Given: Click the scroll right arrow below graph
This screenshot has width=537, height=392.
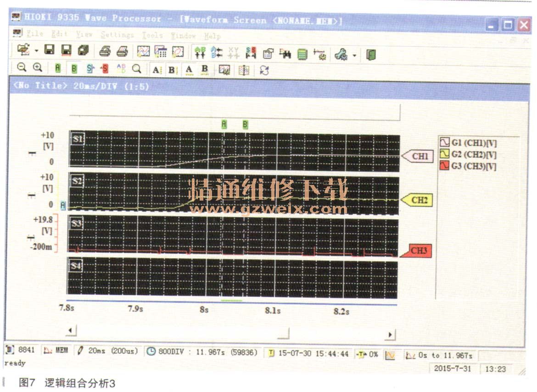Looking at the screenshot, I should point(390,335).
